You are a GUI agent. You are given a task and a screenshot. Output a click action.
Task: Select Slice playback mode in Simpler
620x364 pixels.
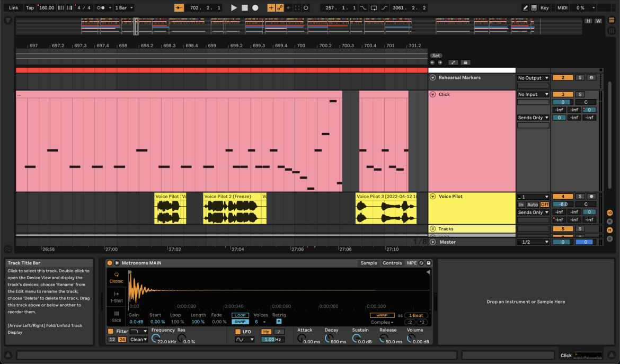pyautogui.click(x=116, y=316)
